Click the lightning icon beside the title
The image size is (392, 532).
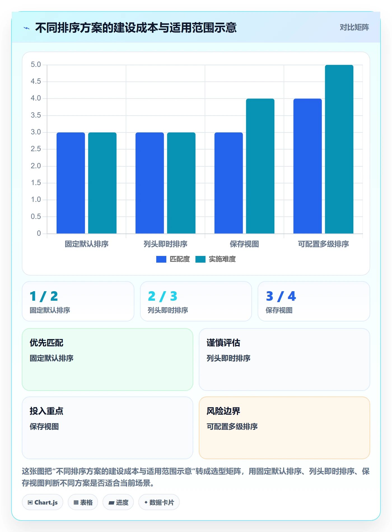(27, 28)
